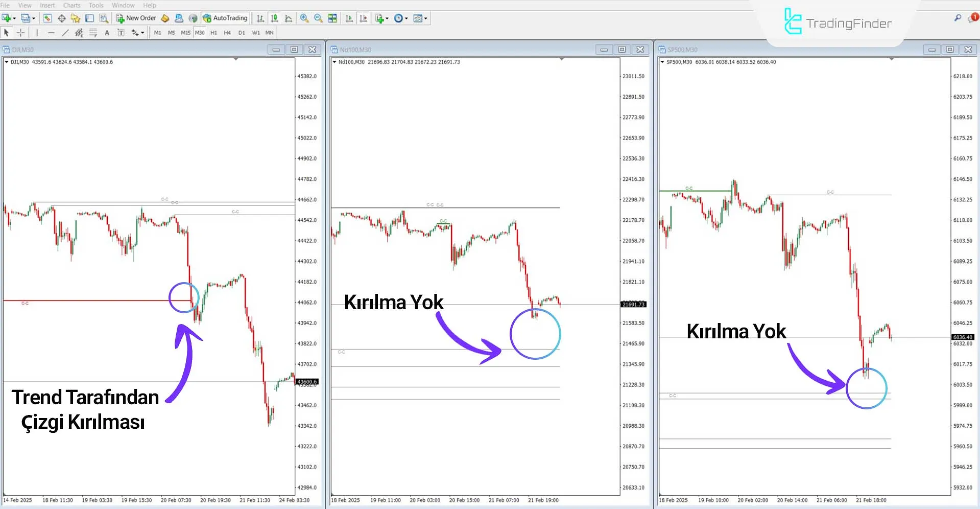Add a text label to the chart
This screenshot has height=509, width=980.
click(x=107, y=33)
